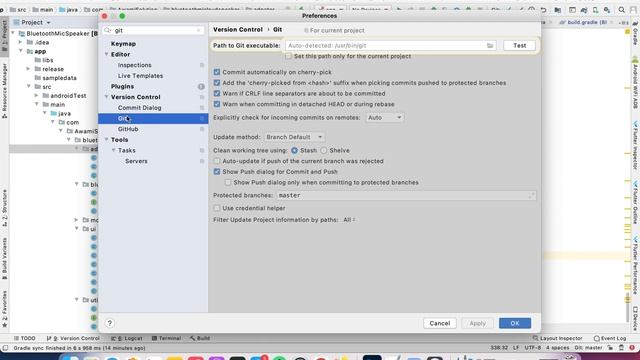Toggle Show Push dialog for Commit and Push
The height and width of the screenshot is (360, 640).
pyautogui.click(x=217, y=172)
